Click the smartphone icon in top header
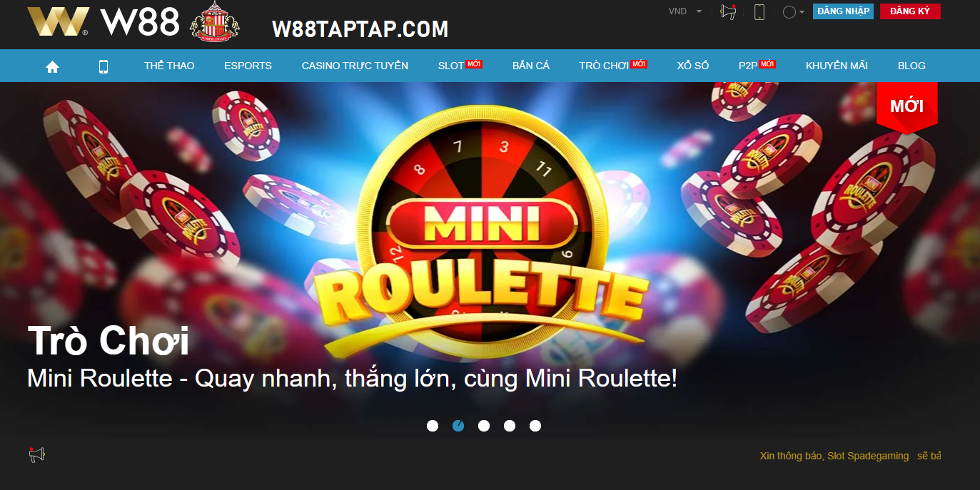This screenshot has height=490, width=980. pyautogui.click(x=759, y=11)
